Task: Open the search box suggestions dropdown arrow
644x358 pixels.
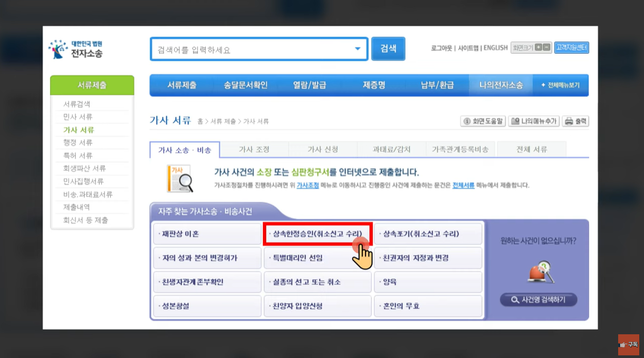Action: coord(358,49)
